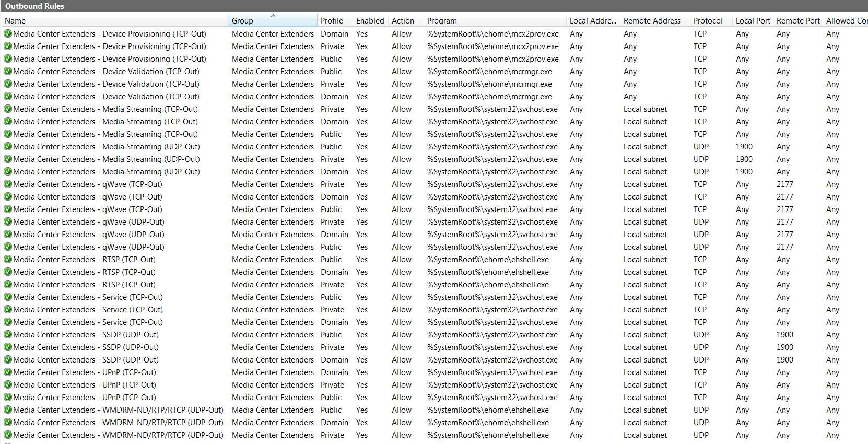Click enabled icon of Public Device Validation rule
The height and width of the screenshot is (444, 868).
8,72
